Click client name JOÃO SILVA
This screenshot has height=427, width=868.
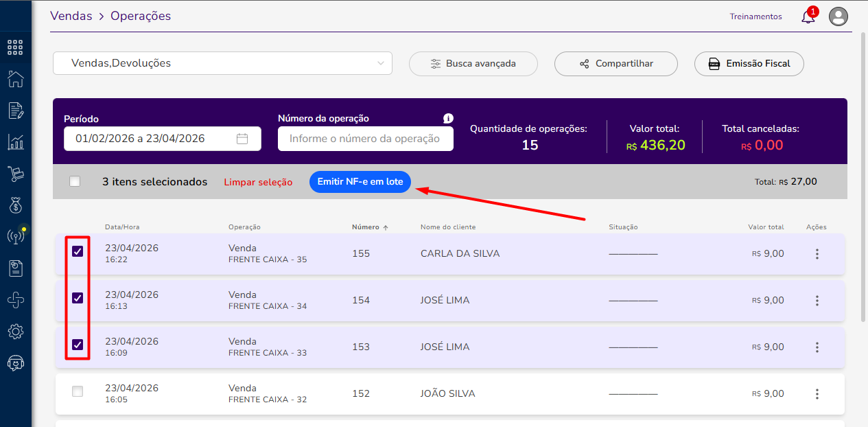coord(447,394)
